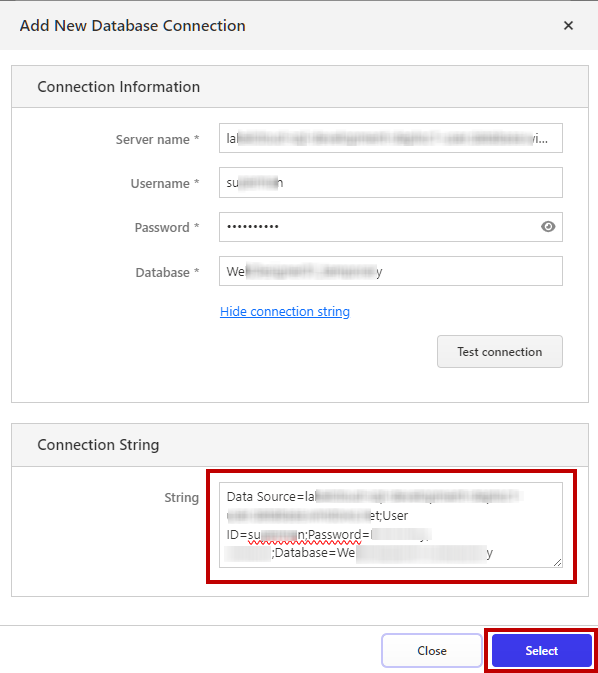Click the String label text
598x673 pixels.
coord(182,498)
